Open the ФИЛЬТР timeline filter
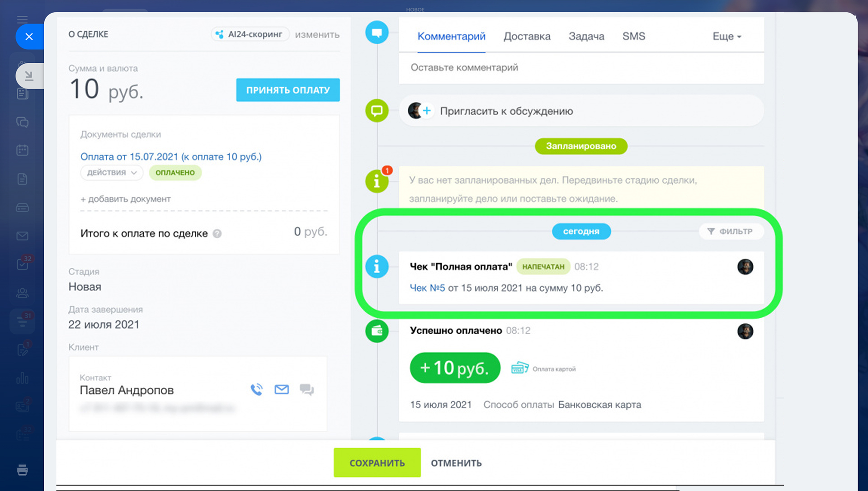The height and width of the screenshot is (491, 868). (731, 231)
